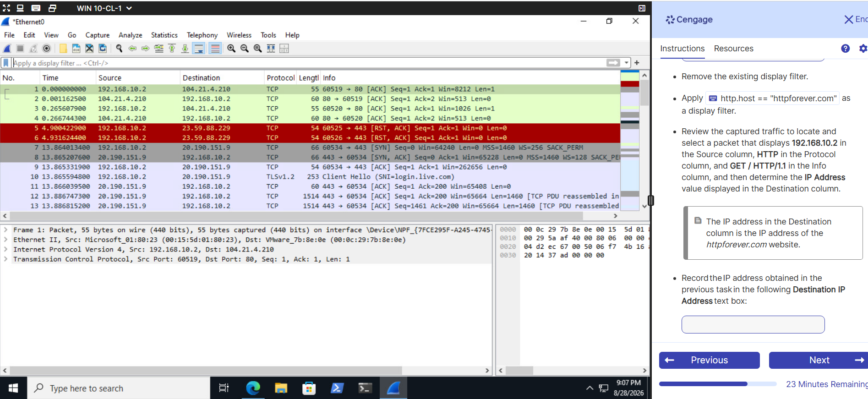Jump to the first packet
868x399 pixels.
coord(172,49)
